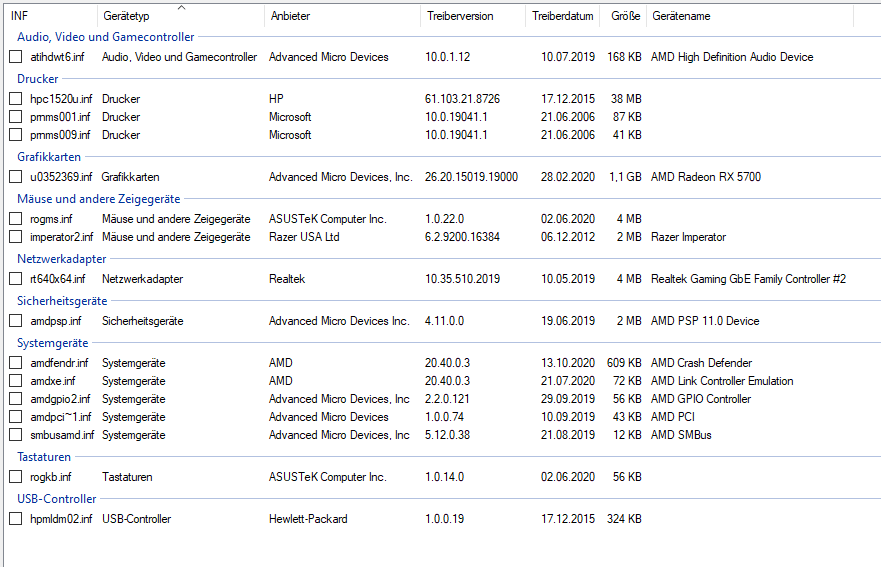The height and width of the screenshot is (567, 881).
Task: Collapse the Drucker group header
Action: [x=38, y=78]
